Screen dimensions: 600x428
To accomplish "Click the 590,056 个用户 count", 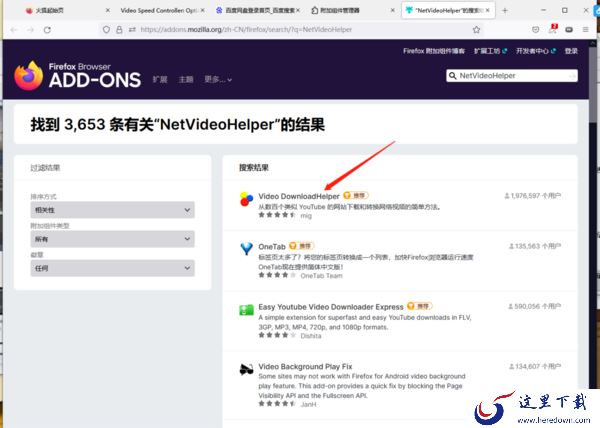I will [534, 306].
